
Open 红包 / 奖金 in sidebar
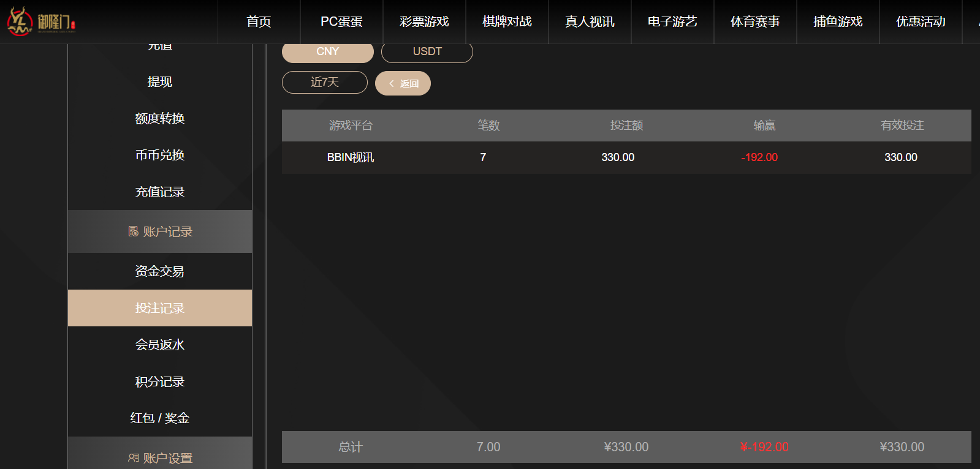(x=160, y=418)
